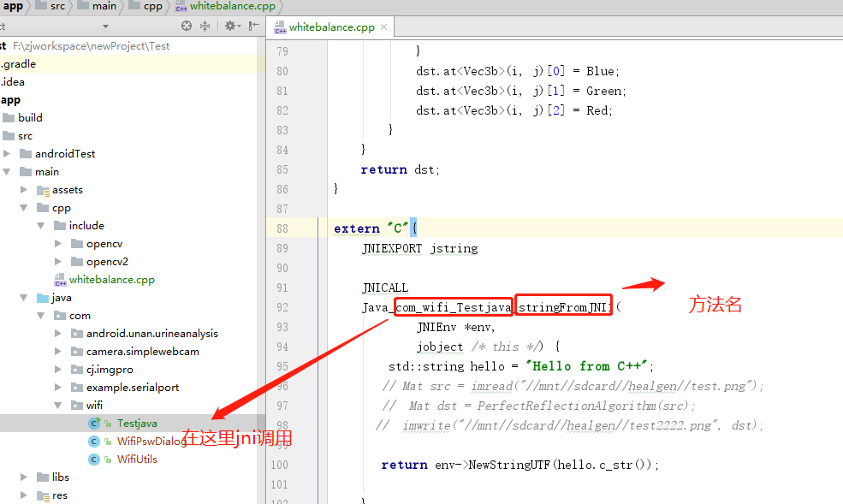Open whitebalance.cpp in project tree
Screen dimensions: 843x504
point(112,280)
